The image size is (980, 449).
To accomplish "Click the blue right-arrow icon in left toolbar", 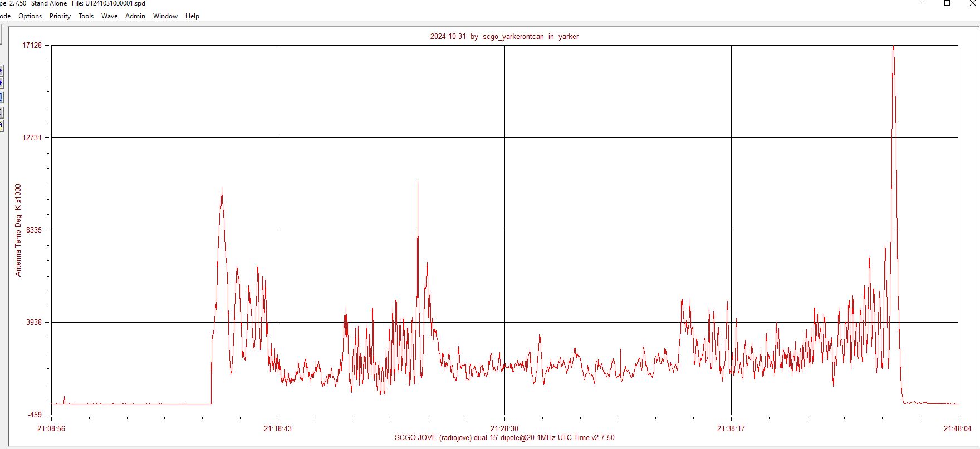I will [x=1, y=71].
